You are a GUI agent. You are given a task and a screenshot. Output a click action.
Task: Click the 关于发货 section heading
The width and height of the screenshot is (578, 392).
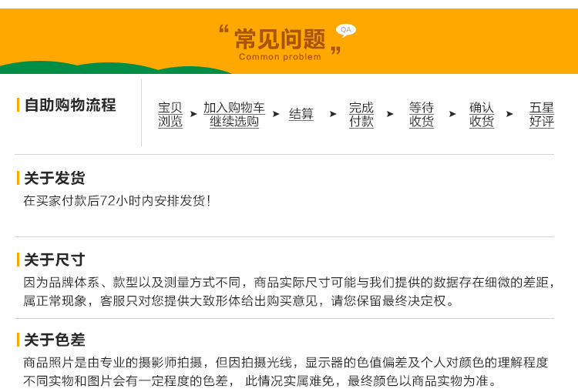tap(55, 179)
